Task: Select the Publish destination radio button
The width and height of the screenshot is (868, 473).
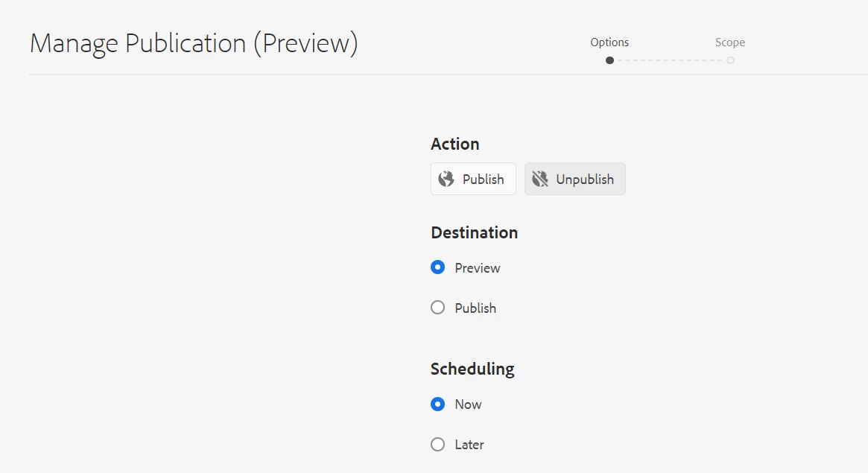Action: click(x=438, y=308)
